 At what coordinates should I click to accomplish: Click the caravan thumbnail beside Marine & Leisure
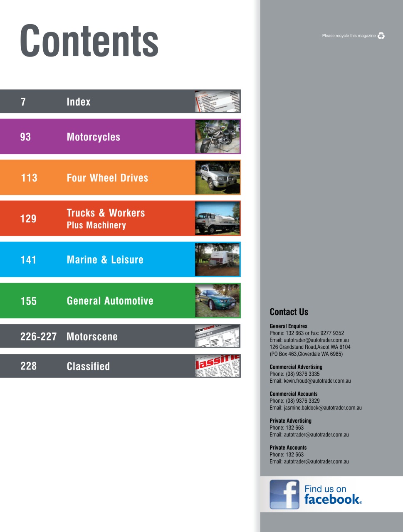click(218, 259)
